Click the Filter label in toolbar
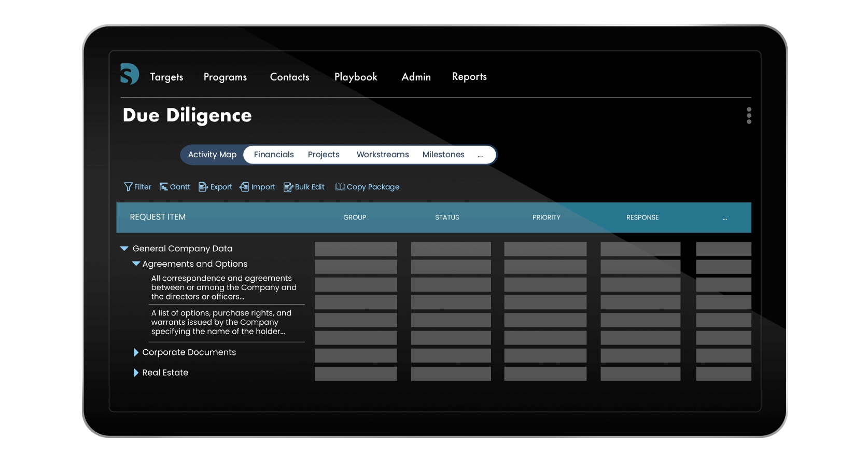Image resolution: width=868 pixels, height=467 pixels. point(143,187)
